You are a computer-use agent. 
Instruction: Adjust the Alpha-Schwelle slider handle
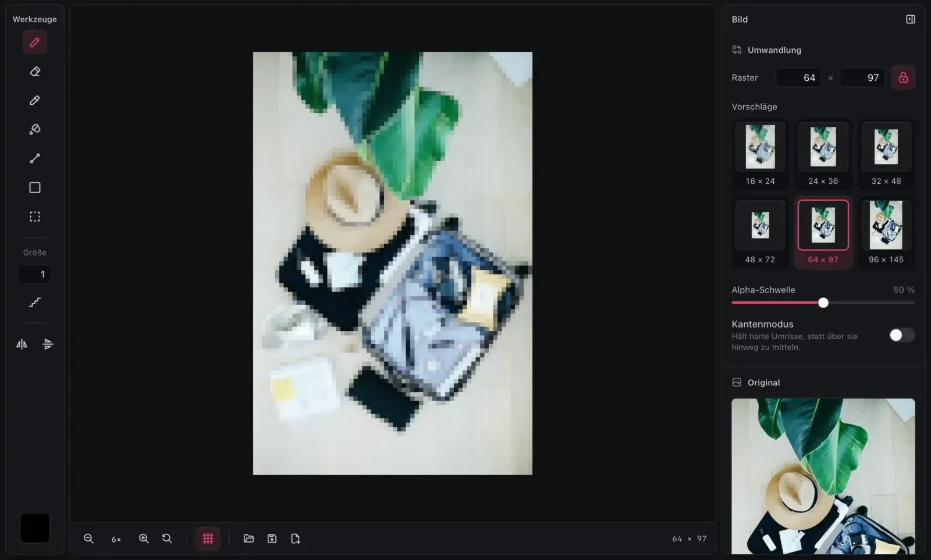coord(823,303)
